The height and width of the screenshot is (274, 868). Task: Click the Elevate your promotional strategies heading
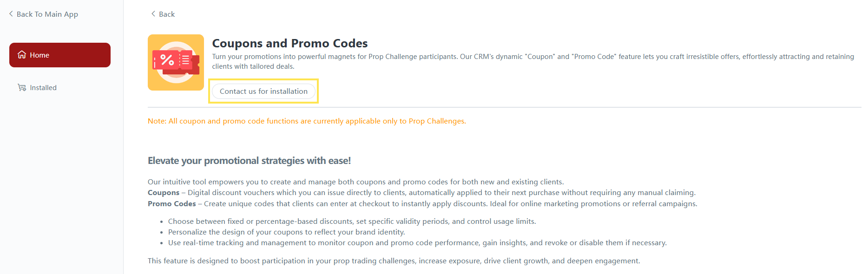tap(249, 161)
